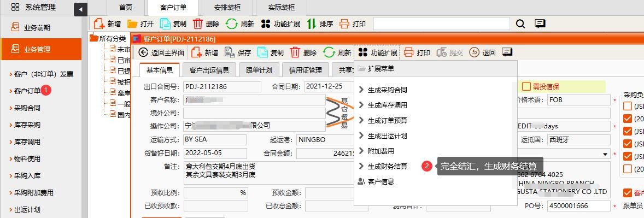Click 返回主界面 back arrow button

pyautogui.click(x=143, y=52)
